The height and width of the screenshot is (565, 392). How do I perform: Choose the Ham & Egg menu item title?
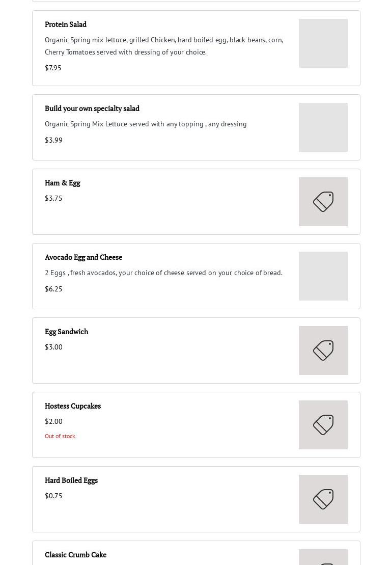point(63,183)
